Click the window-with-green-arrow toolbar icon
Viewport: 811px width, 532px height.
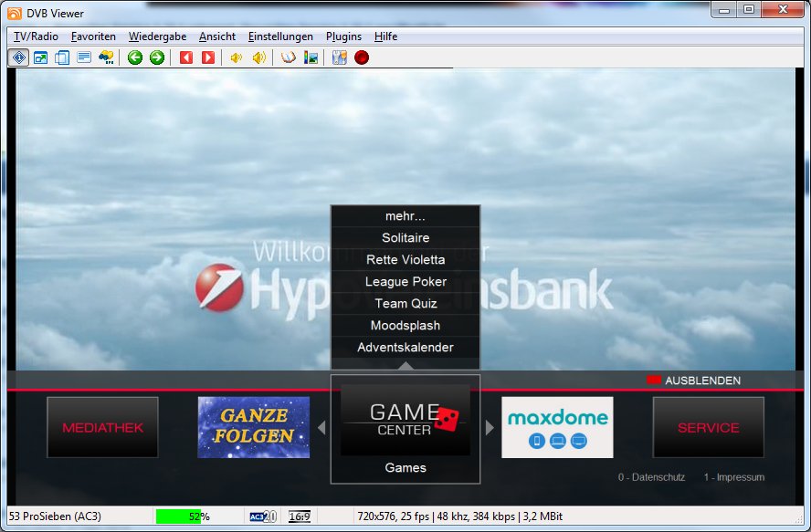tap(40, 57)
